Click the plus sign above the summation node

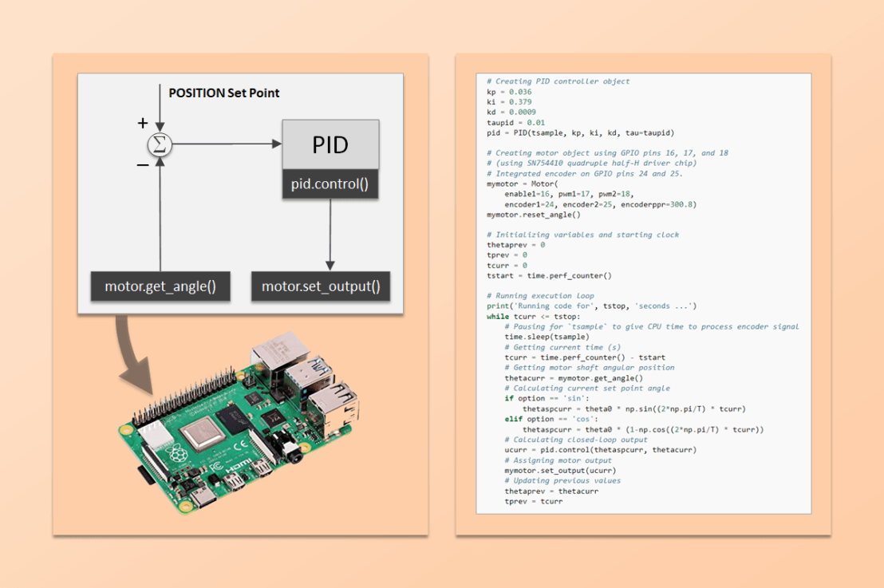(x=143, y=124)
